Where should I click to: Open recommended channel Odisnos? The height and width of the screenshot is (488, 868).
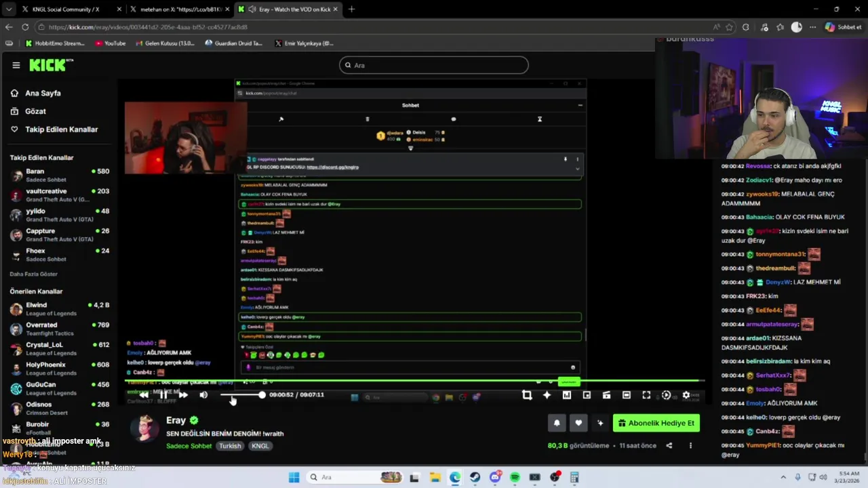(x=60, y=408)
